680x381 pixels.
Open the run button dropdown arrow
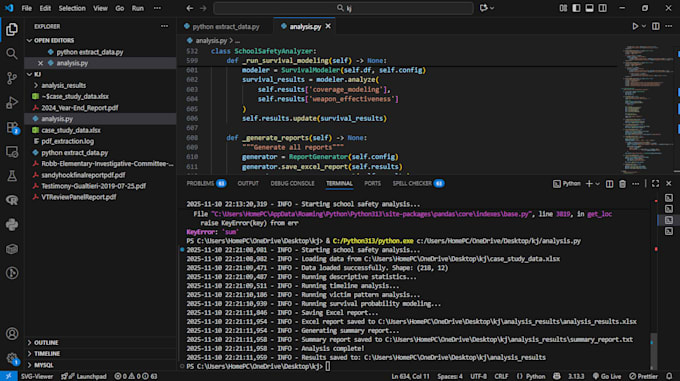(x=644, y=26)
